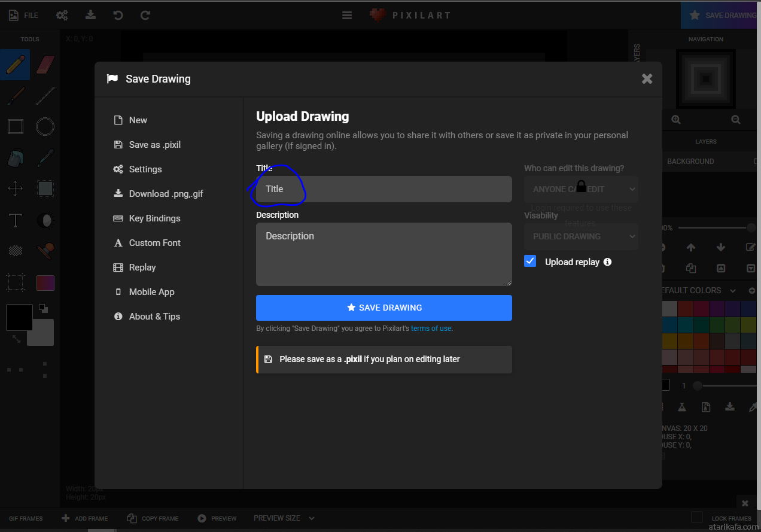Click the edit layer icon
761x532 pixels.
click(x=751, y=247)
